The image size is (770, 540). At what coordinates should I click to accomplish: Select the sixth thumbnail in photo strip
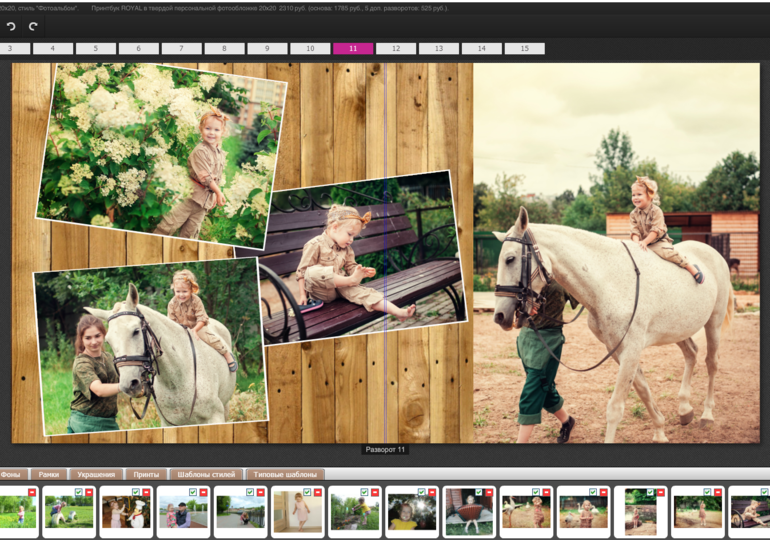click(299, 512)
